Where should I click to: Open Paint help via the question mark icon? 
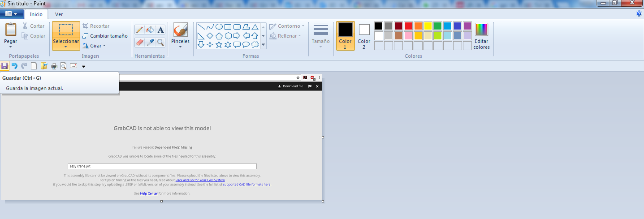click(639, 14)
